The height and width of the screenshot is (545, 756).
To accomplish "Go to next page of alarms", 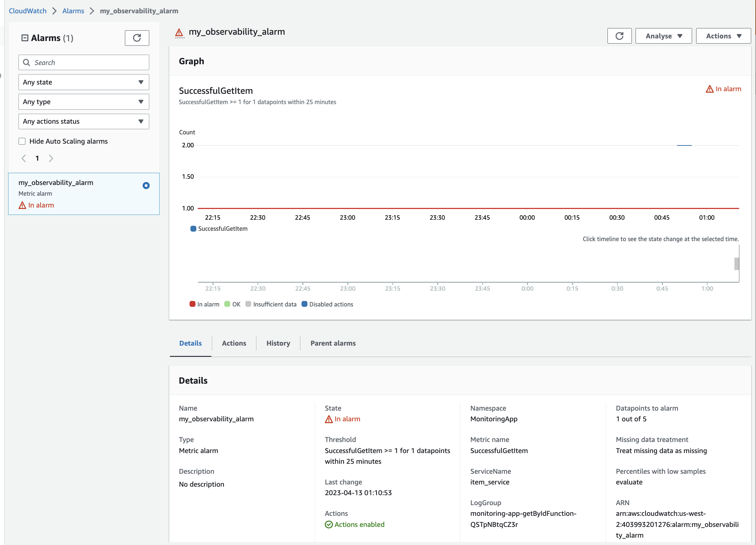I will [x=51, y=158].
